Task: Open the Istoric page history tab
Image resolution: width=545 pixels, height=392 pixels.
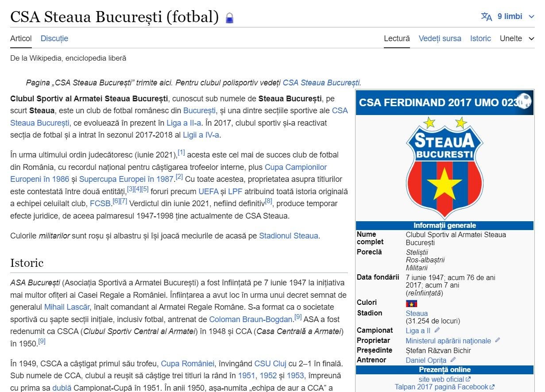Action: (480, 38)
